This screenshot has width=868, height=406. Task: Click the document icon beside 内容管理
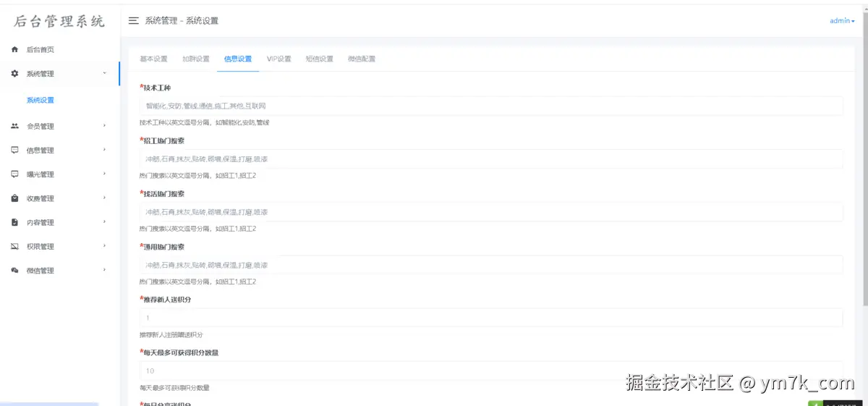[x=14, y=222]
